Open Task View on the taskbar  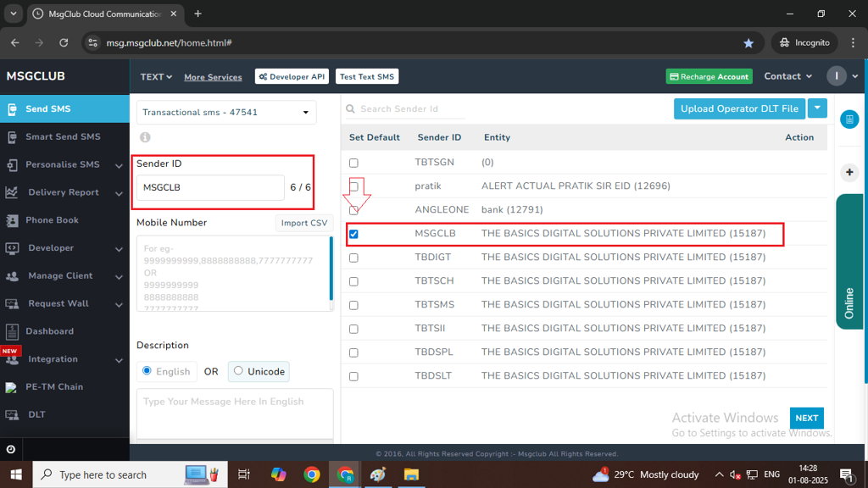pos(243,474)
